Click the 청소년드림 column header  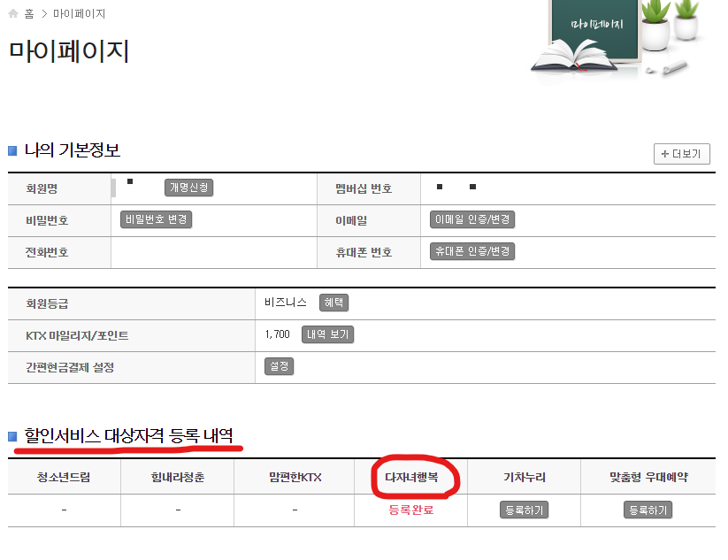(x=64, y=477)
